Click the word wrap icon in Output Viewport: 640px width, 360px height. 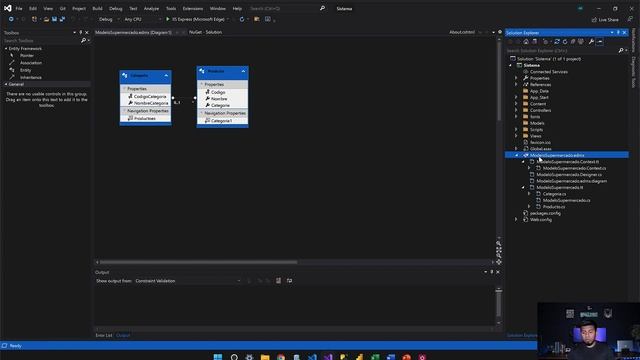tap(289, 281)
